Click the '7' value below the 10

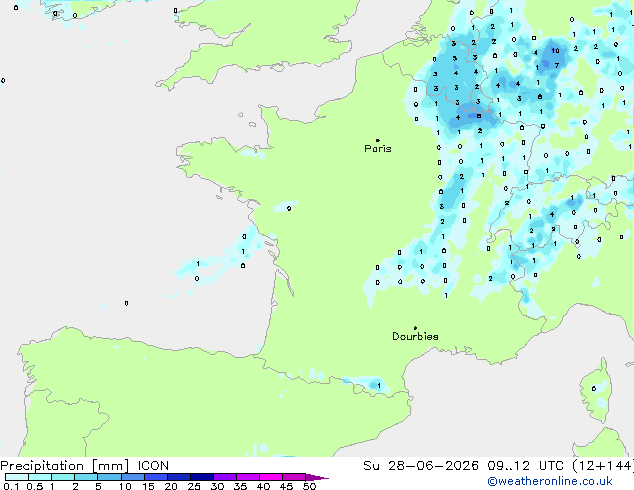[x=557, y=65]
